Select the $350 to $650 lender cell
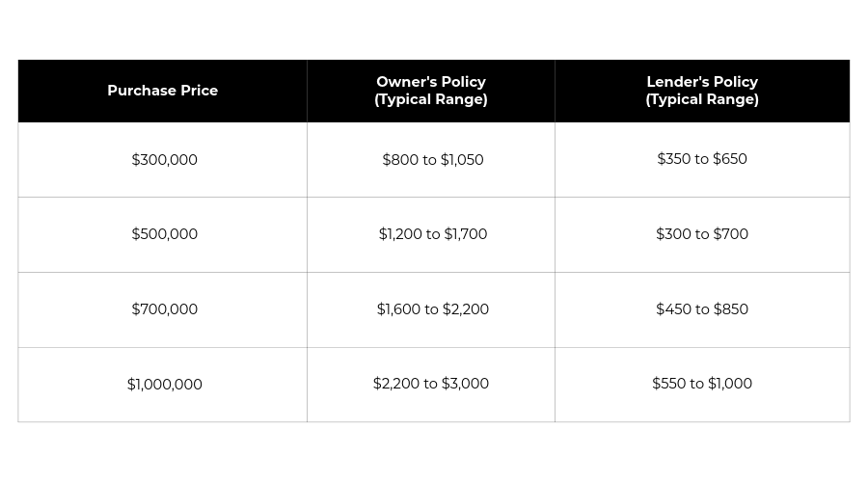This screenshot has width=868, height=482. coord(702,159)
